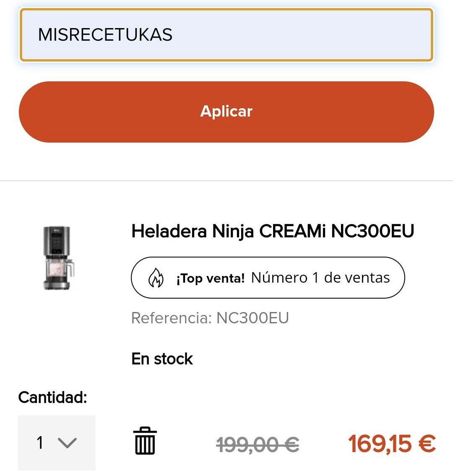Remove the item using the trash icon
The height and width of the screenshot is (476, 453).
145,440
